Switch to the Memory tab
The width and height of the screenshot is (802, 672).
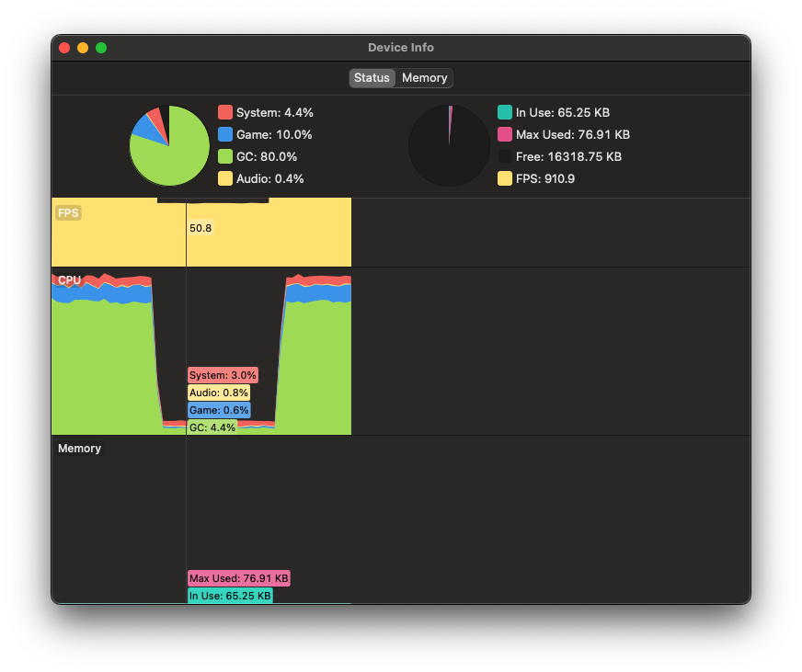(424, 78)
